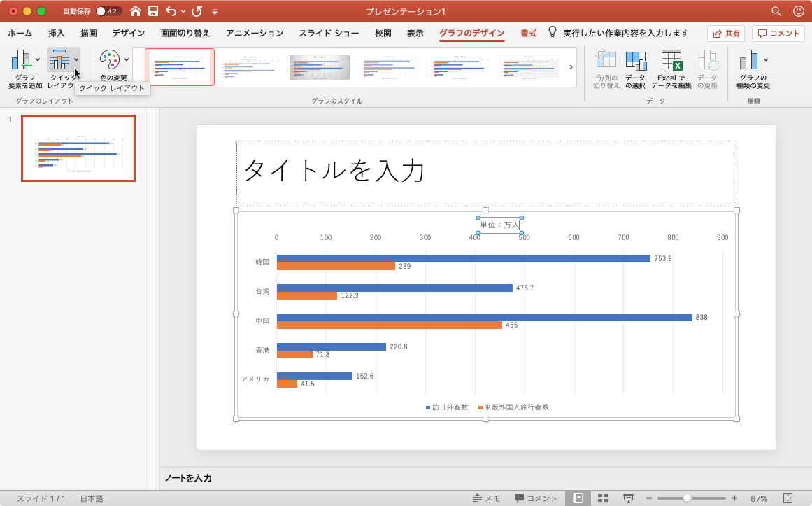Expand chart styles gallery with right arrow
Image resolution: width=812 pixels, height=506 pixels.
click(571, 67)
